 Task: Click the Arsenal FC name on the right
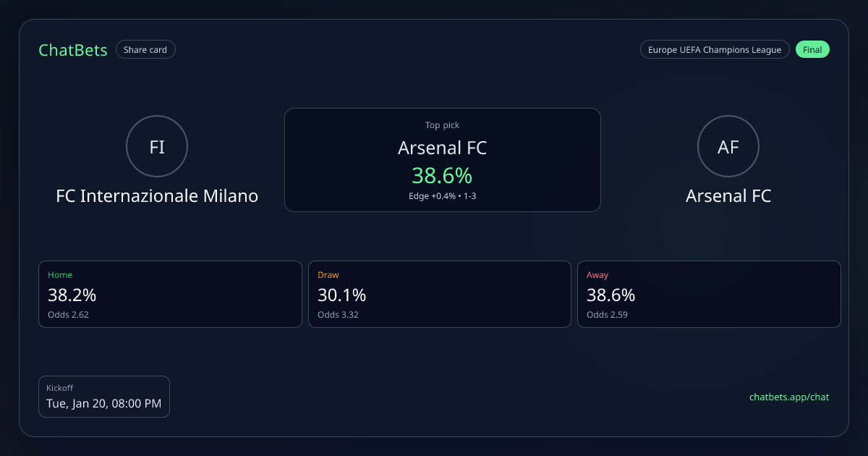point(728,196)
